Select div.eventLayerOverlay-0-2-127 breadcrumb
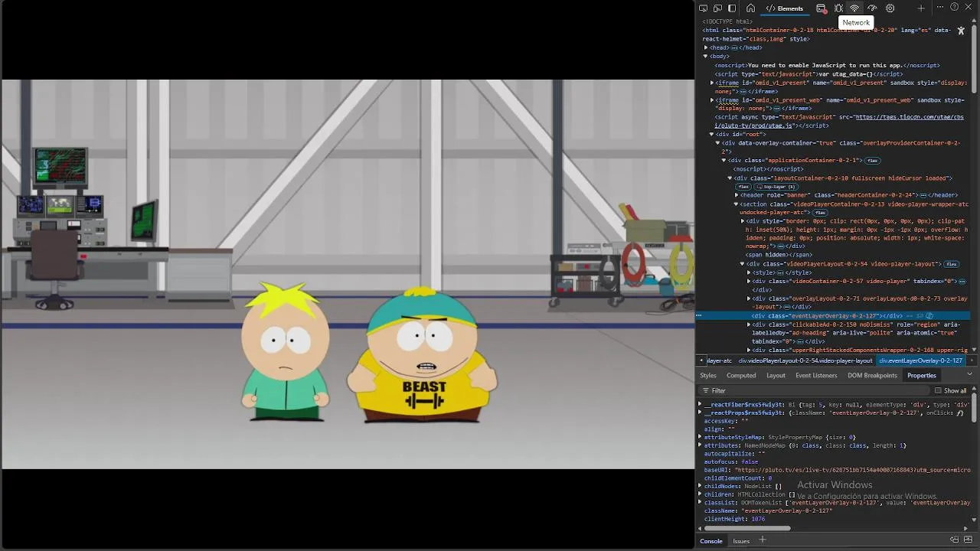This screenshot has width=980, height=551. pyautogui.click(x=920, y=360)
